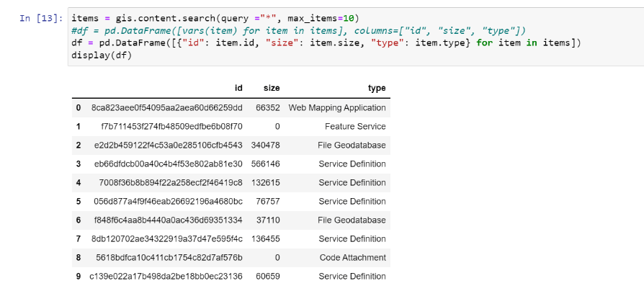
Task: Click the row index 6 cell
Action: click(x=78, y=220)
